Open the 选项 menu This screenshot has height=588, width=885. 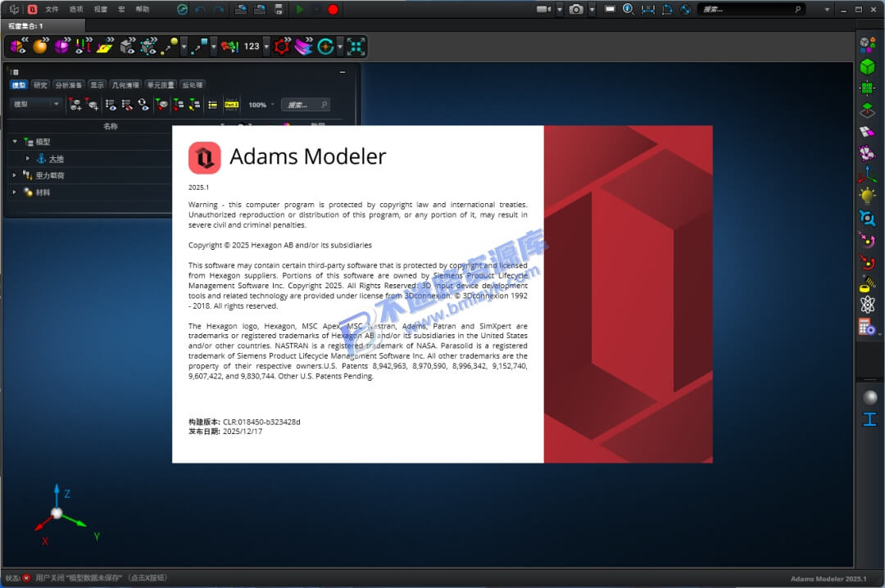coord(76,9)
